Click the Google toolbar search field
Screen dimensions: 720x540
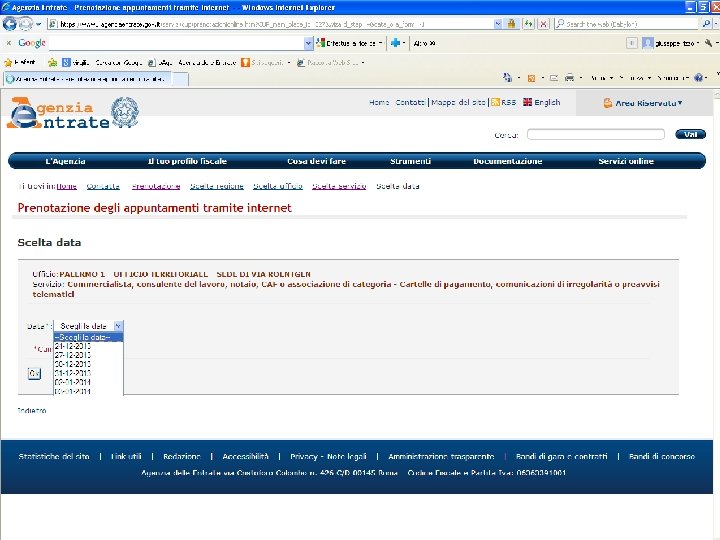point(177,43)
